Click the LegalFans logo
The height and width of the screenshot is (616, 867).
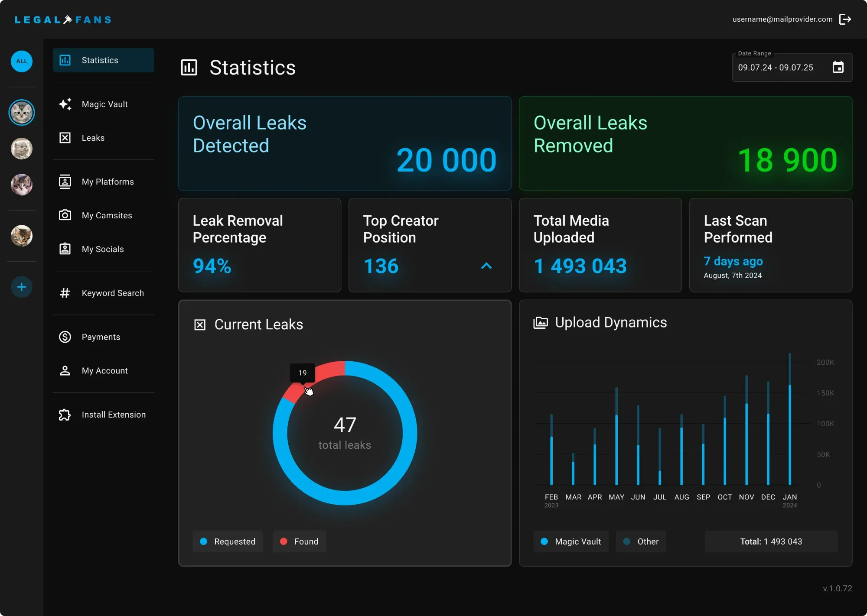63,19
